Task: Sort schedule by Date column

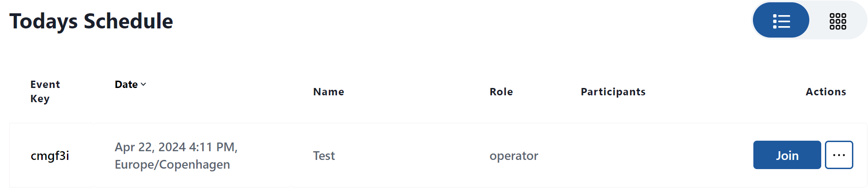Action: 130,84
